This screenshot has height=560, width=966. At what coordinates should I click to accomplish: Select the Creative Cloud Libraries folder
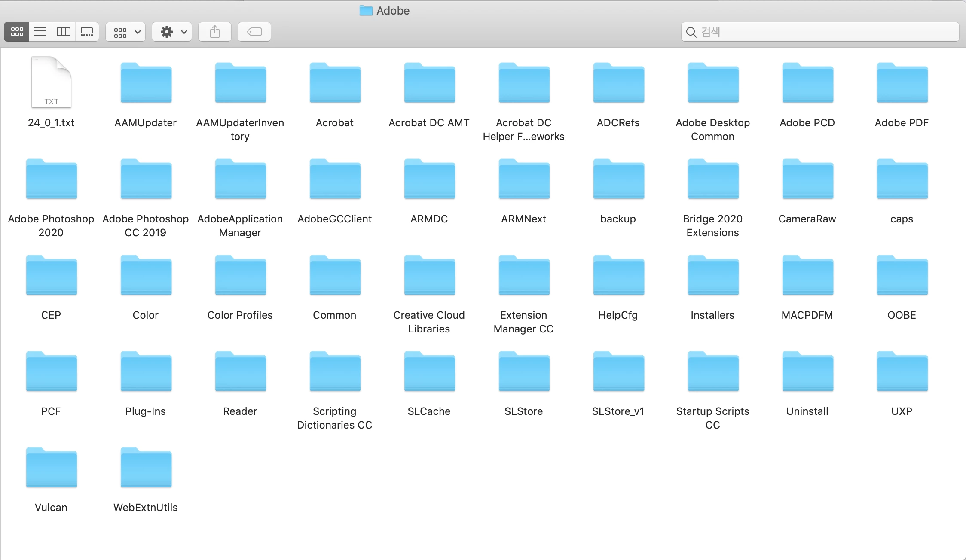pyautogui.click(x=429, y=276)
